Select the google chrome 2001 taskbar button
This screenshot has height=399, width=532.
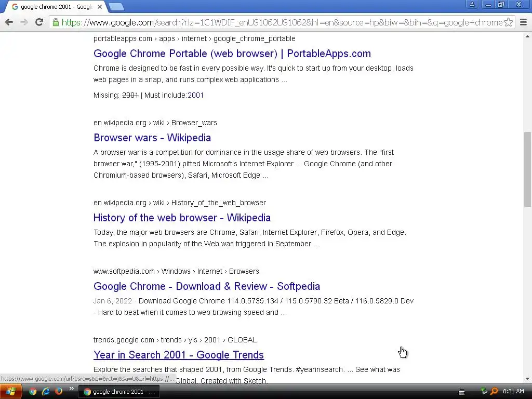119,392
